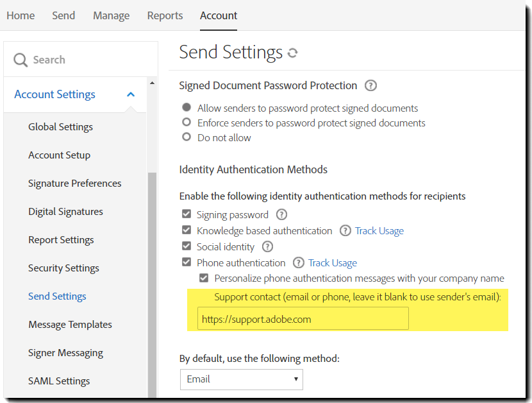
Task: Open Track Usage for Knowledge based authentication
Action: 379,231
